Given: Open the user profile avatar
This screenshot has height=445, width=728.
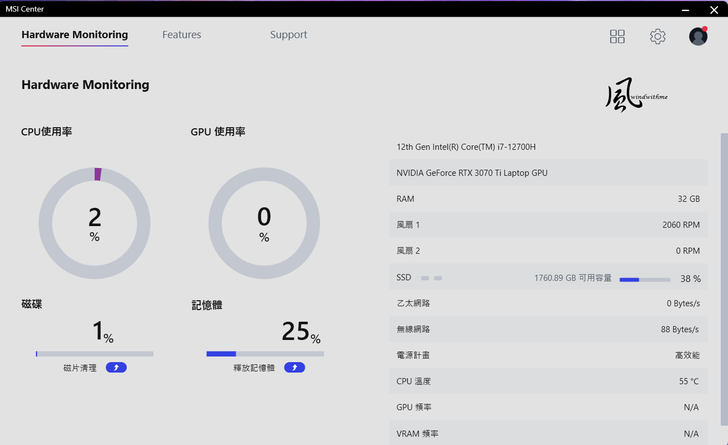Looking at the screenshot, I should [698, 36].
